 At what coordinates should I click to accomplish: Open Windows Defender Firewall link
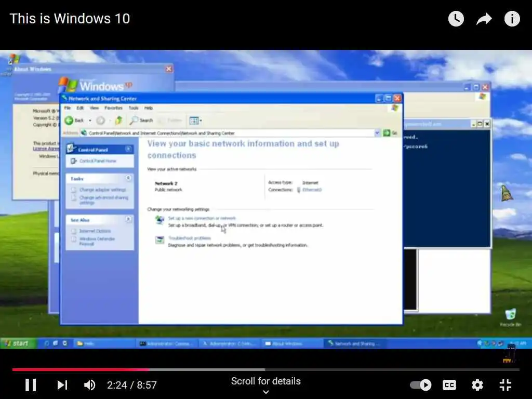pos(97,241)
